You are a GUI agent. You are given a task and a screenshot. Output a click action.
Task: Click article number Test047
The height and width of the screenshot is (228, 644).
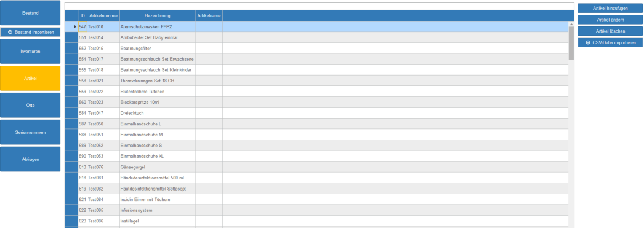(x=103, y=112)
